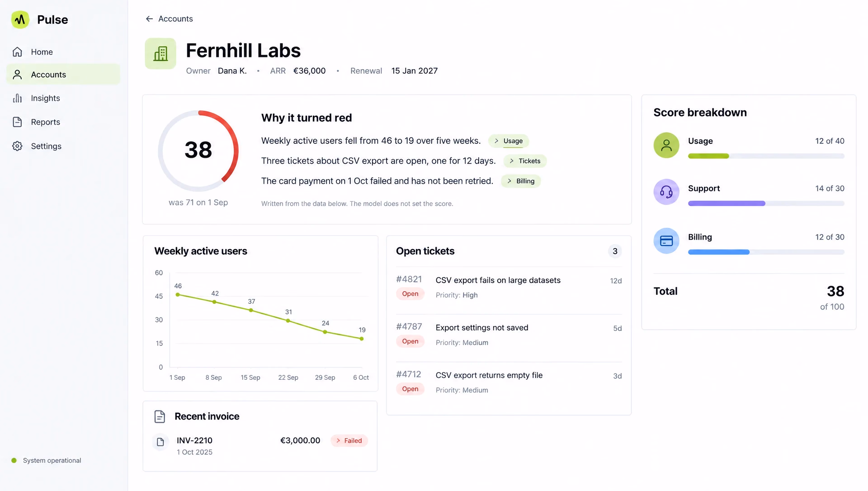This screenshot has height=491, width=868.
Task: Open Settings from the sidebar
Action: coord(63,146)
